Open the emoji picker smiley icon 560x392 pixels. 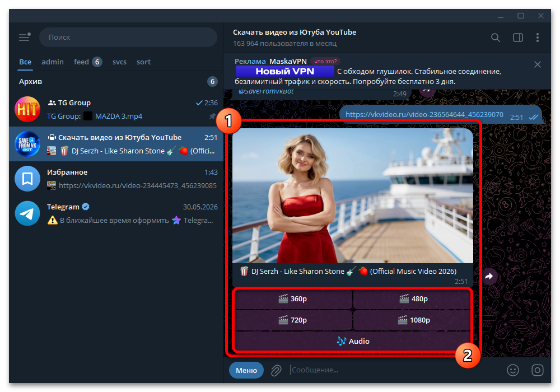513,370
